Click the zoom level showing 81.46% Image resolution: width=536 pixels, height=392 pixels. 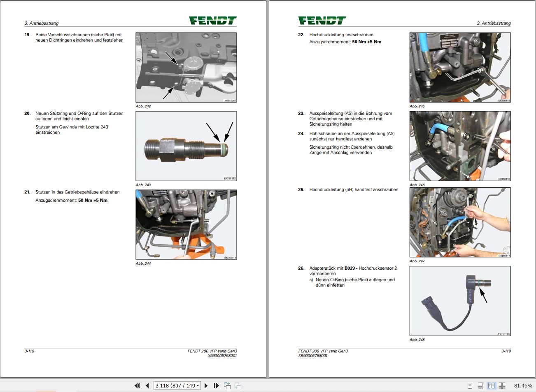pyautogui.click(x=524, y=385)
